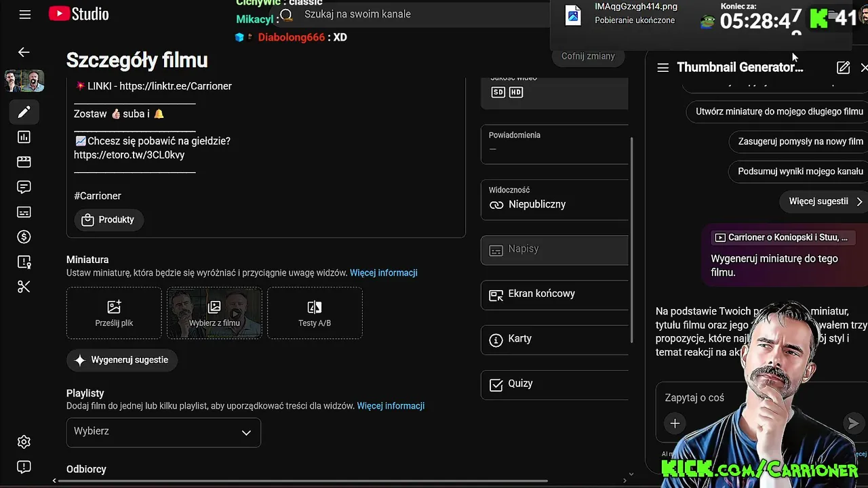
Task: Select 'Podsumuj wyniki mojego kanału' suggestion
Action: 800,171
